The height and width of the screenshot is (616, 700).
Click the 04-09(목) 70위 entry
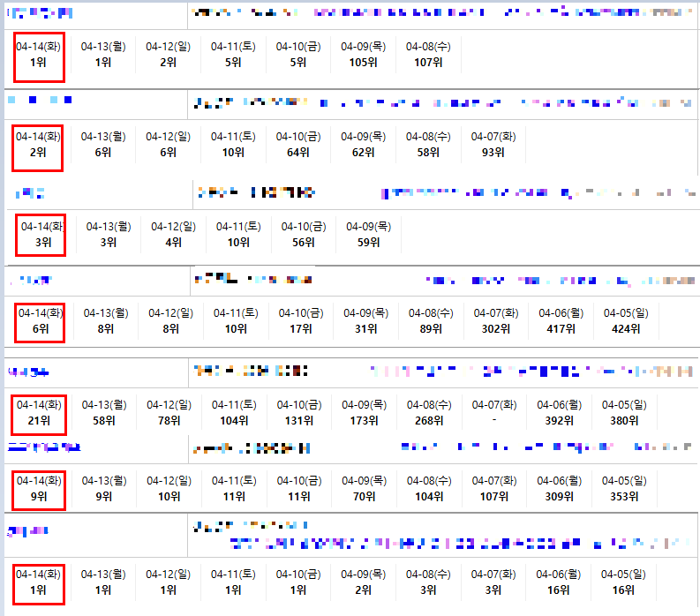tap(365, 489)
